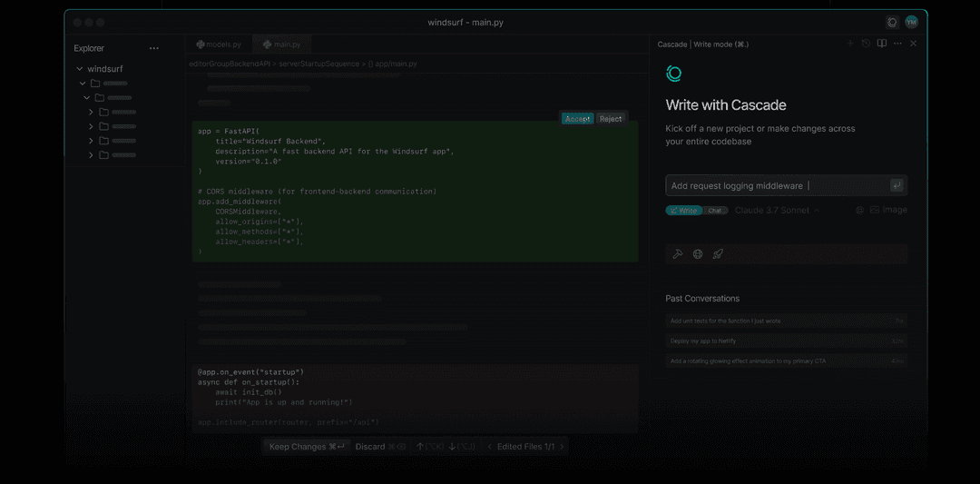Select the main.py tab
The height and width of the screenshot is (484, 980).
(282, 44)
